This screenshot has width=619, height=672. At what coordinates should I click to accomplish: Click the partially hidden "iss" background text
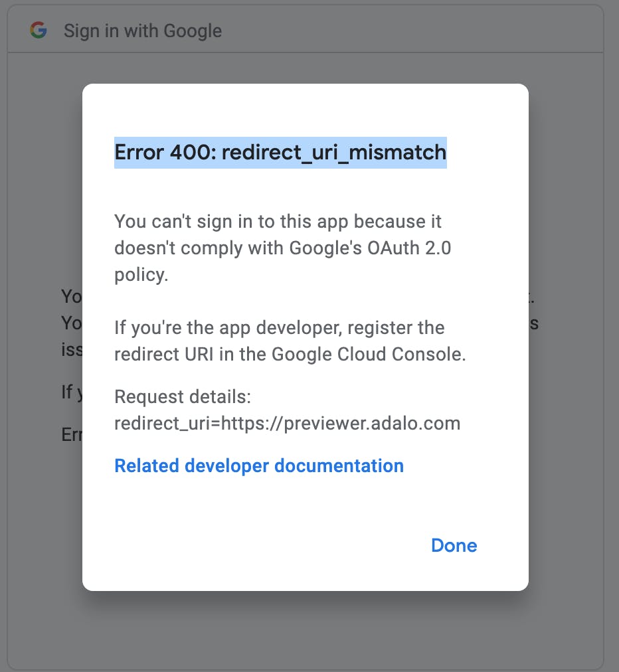coord(71,349)
